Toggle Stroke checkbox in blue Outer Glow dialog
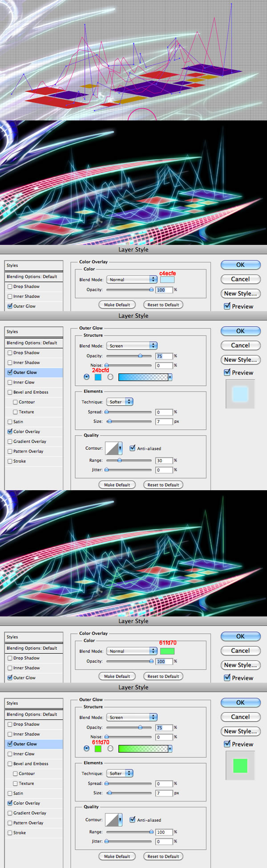 [x=10, y=461]
